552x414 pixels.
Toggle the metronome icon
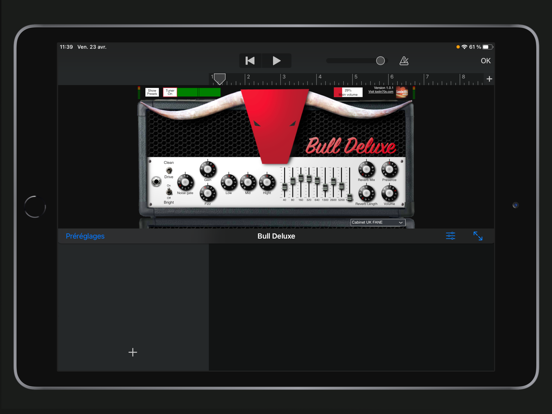click(404, 61)
